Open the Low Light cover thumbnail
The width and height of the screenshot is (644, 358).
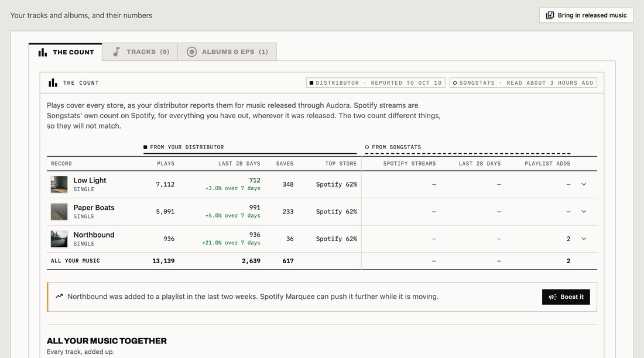(x=59, y=184)
